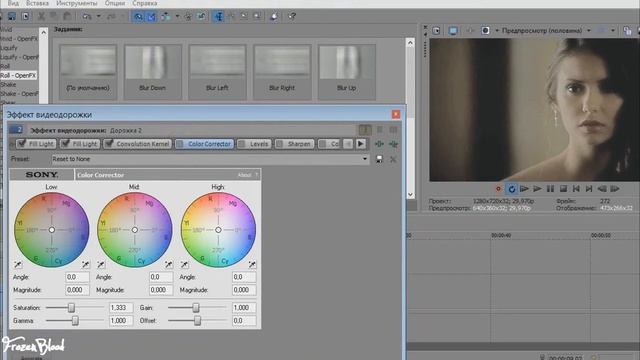Viewport: 640px width, 360px height.
Task: Click the Save project toolbar icon
Action: pyautogui.click(x=12, y=16)
